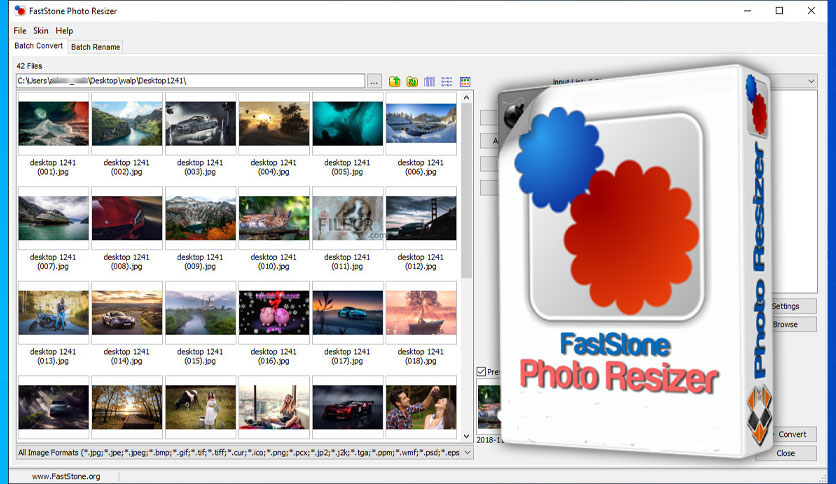Click file name 'desktop 1241 (015).jpg'
836x484 pixels.
pyautogui.click(x=200, y=356)
